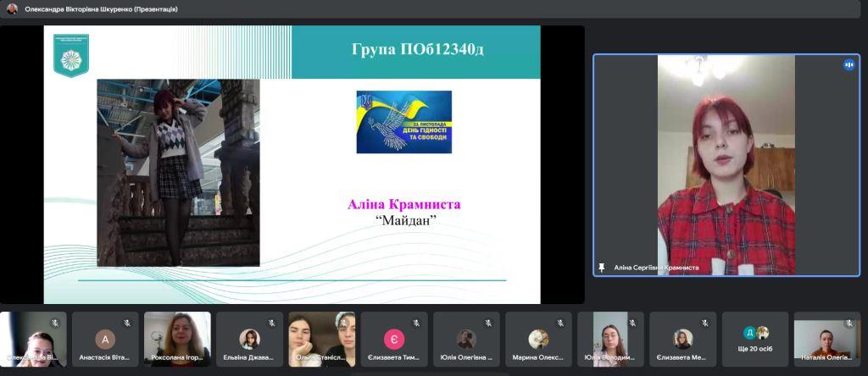Select Роксолана's video thumbnail

coord(177,337)
